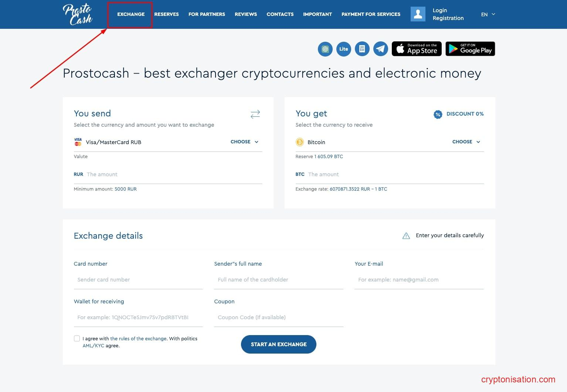Click the ChatGPT round icon
This screenshot has height=392, width=567.
[325, 49]
